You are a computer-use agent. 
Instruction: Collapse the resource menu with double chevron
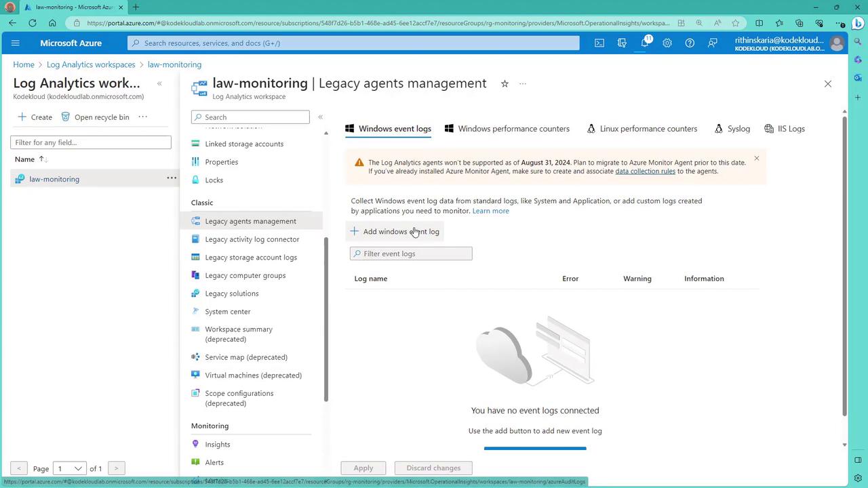point(320,117)
